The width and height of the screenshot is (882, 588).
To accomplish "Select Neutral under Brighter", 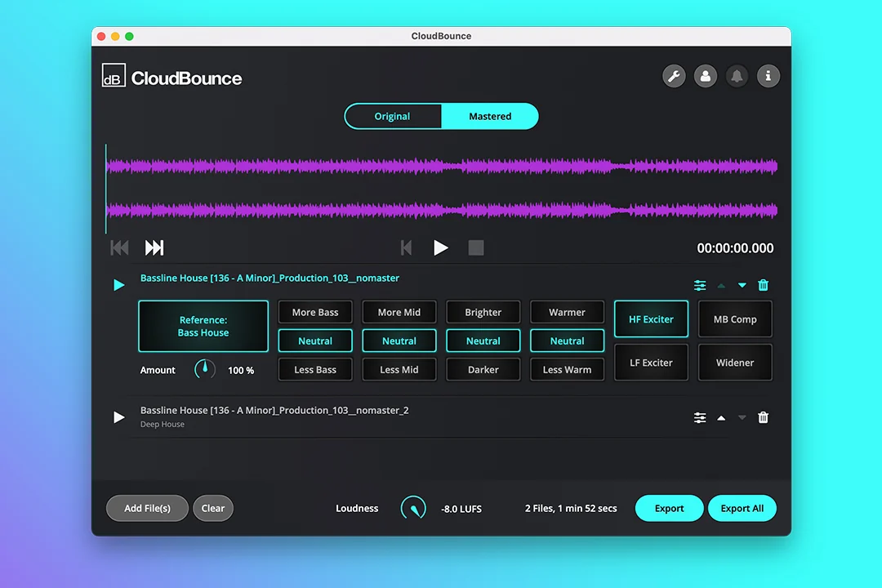I will (x=483, y=341).
